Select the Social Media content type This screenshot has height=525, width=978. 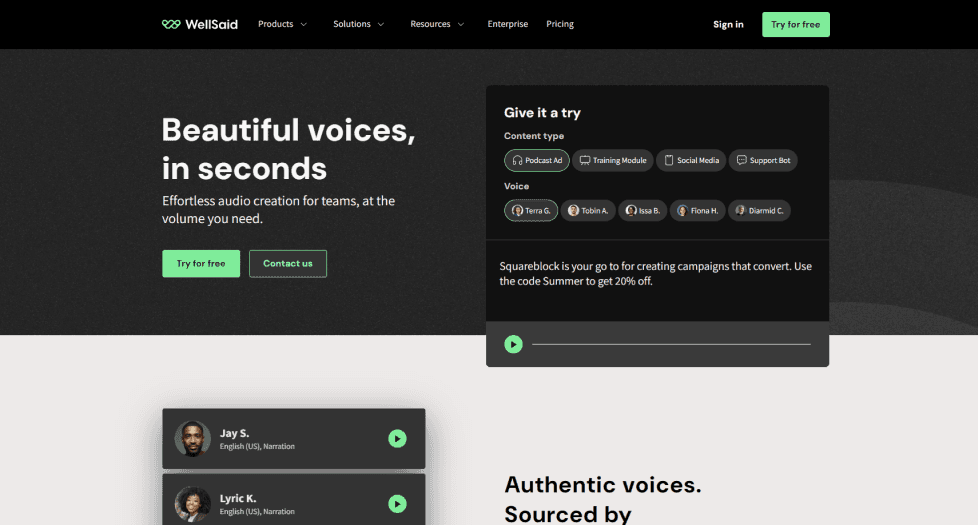pos(691,160)
